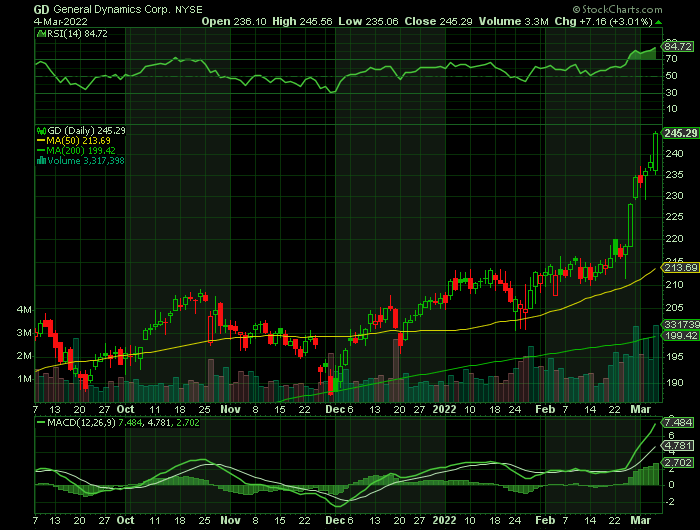Screen dimensions: 700x530
Task: Click the -2 label on the MACD axis
Action: pos(670,502)
